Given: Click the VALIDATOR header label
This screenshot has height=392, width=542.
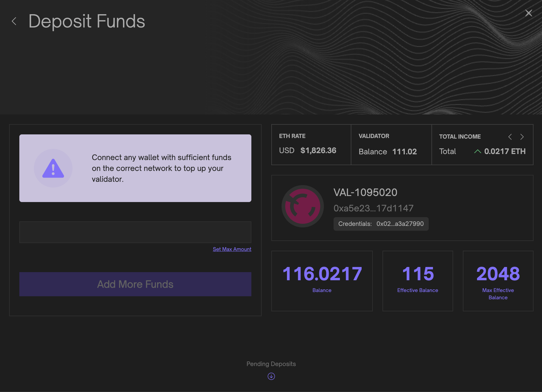Looking at the screenshot, I should (x=374, y=136).
